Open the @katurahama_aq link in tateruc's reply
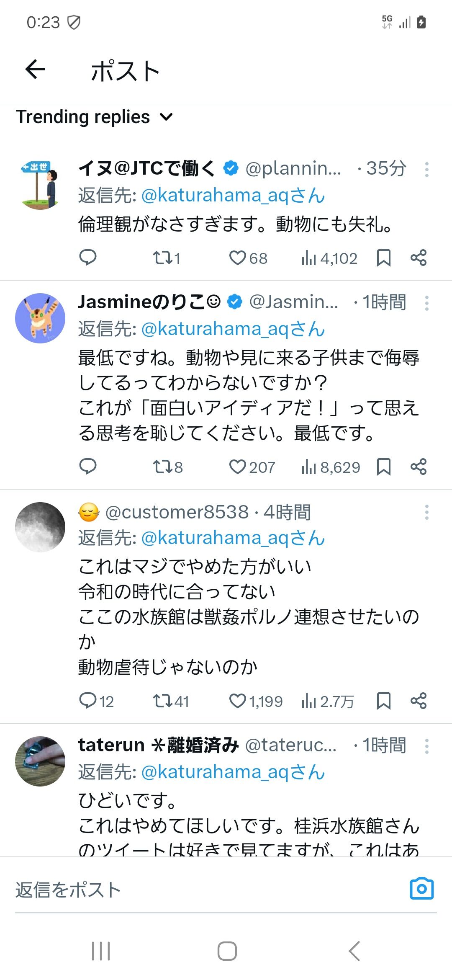452x980 pixels. [x=233, y=772]
